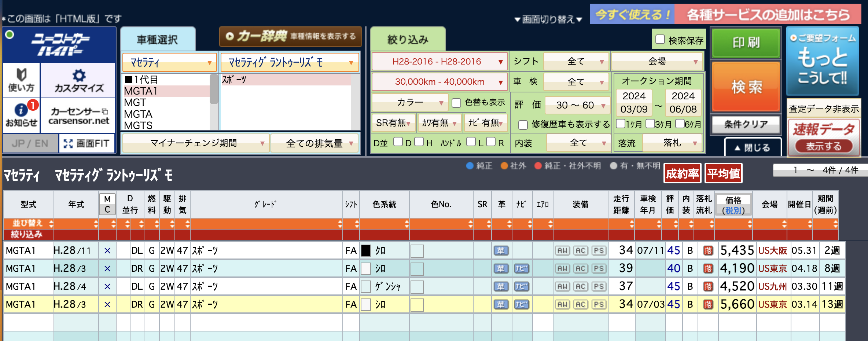868x341 pixels.
Task: Click the 画面FIT expand icon
Action: [x=87, y=143]
